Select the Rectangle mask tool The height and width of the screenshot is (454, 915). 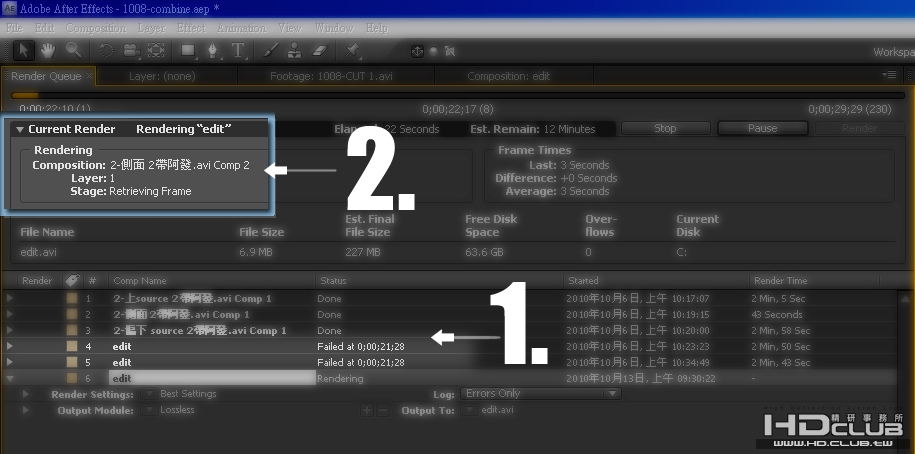(188, 51)
